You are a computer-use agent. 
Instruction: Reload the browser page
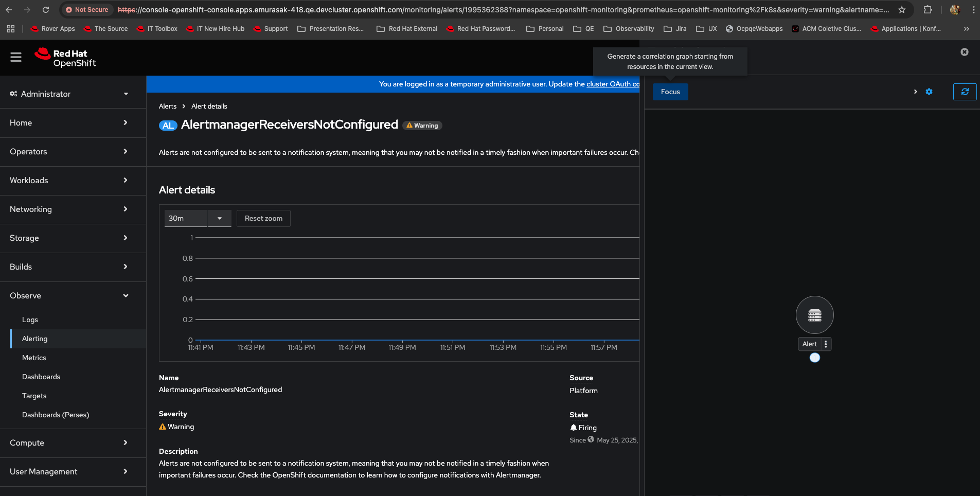pyautogui.click(x=46, y=10)
